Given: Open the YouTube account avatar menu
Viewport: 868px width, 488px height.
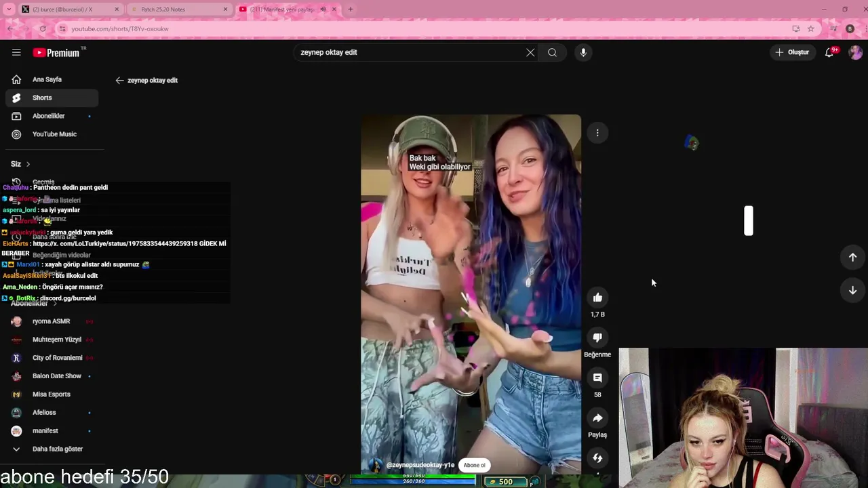Looking at the screenshot, I should tap(856, 52).
